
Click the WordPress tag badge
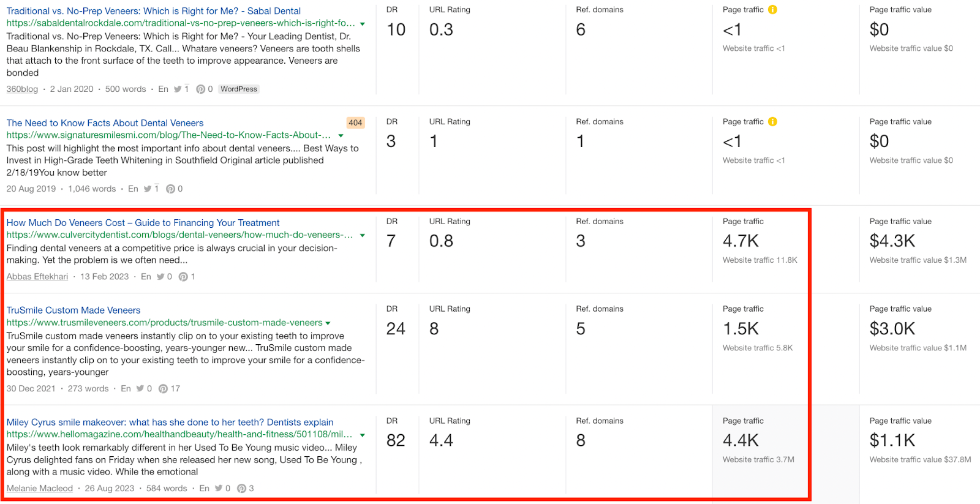(239, 89)
